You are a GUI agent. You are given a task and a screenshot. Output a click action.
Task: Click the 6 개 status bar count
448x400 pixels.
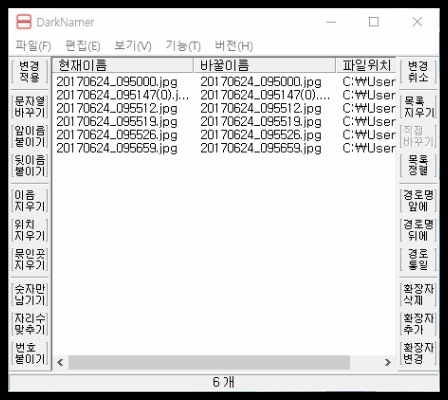pyautogui.click(x=224, y=382)
